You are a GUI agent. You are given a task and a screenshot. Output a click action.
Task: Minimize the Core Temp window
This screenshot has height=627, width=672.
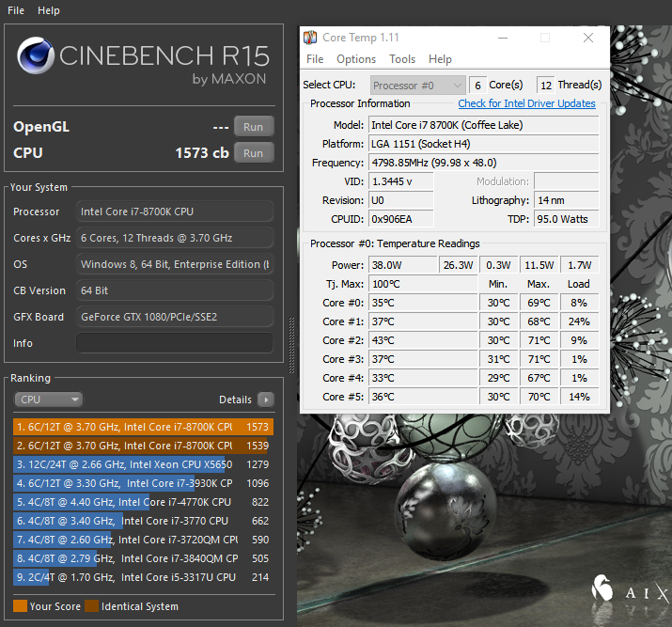(x=503, y=38)
